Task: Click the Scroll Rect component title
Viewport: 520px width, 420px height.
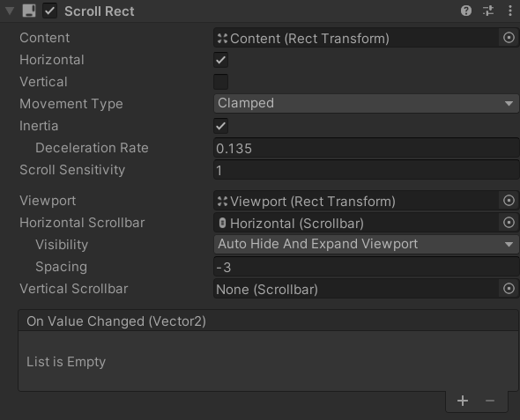Action: (x=100, y=11)
